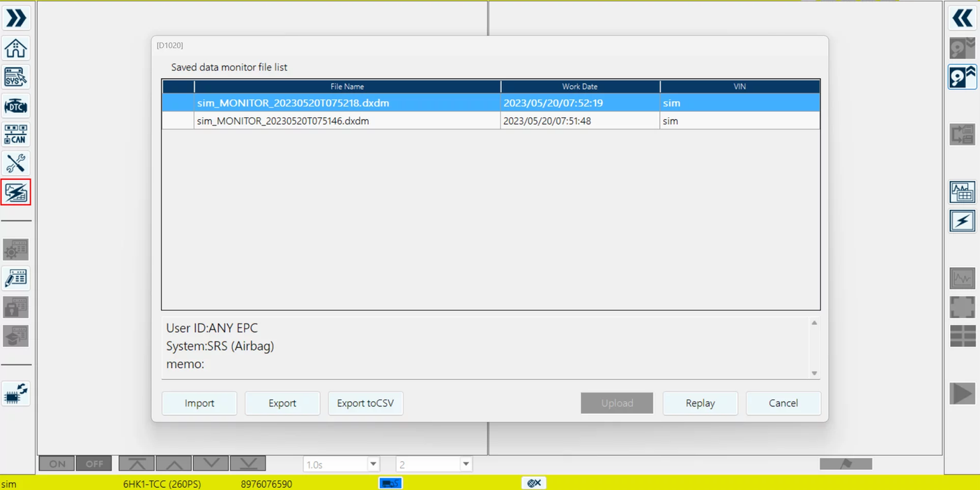980x490 pixels.
Task: Click the ECU reprogramming chip icon
Action: (15, 392)
